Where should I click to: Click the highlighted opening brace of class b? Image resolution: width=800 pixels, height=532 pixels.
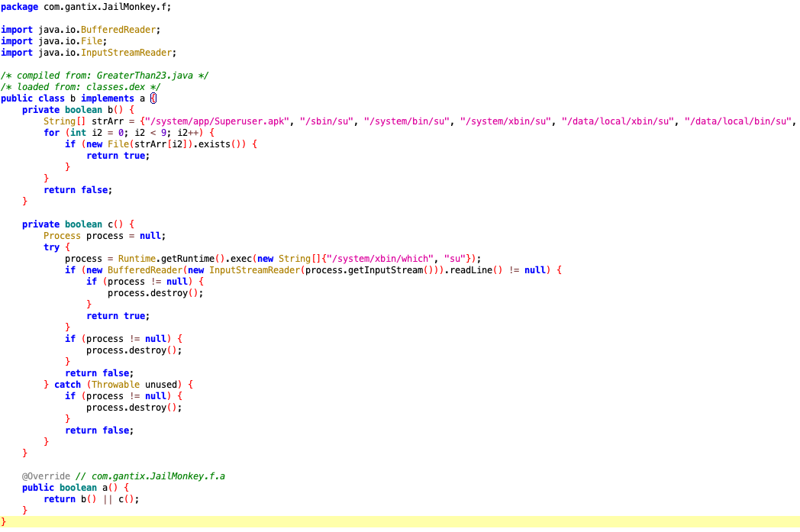coord(153,98)
